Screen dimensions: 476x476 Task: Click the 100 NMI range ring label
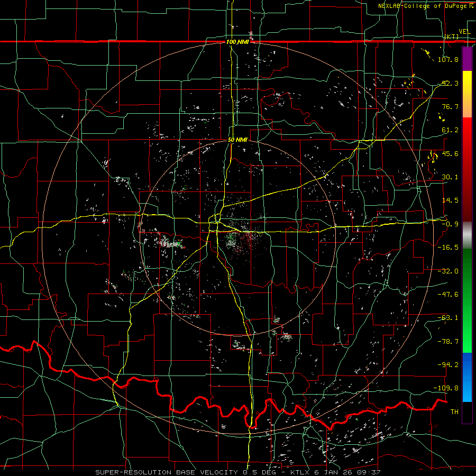tap(237, 42)
